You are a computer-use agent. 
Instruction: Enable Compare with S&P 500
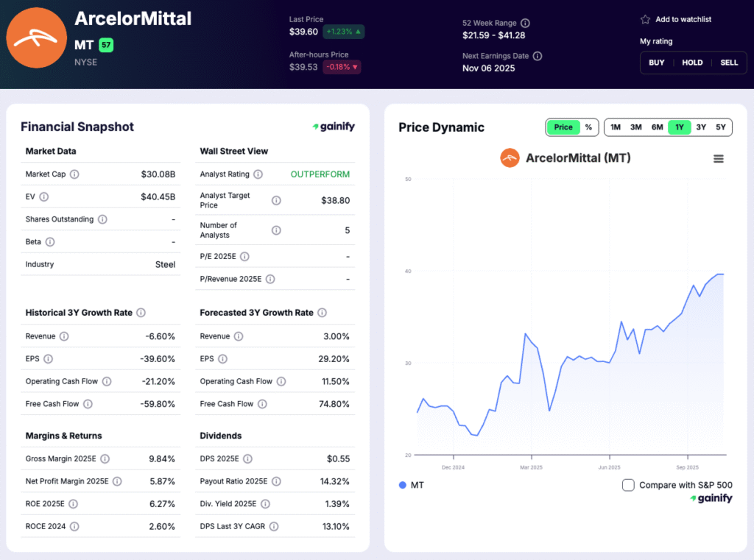(628, 485)
